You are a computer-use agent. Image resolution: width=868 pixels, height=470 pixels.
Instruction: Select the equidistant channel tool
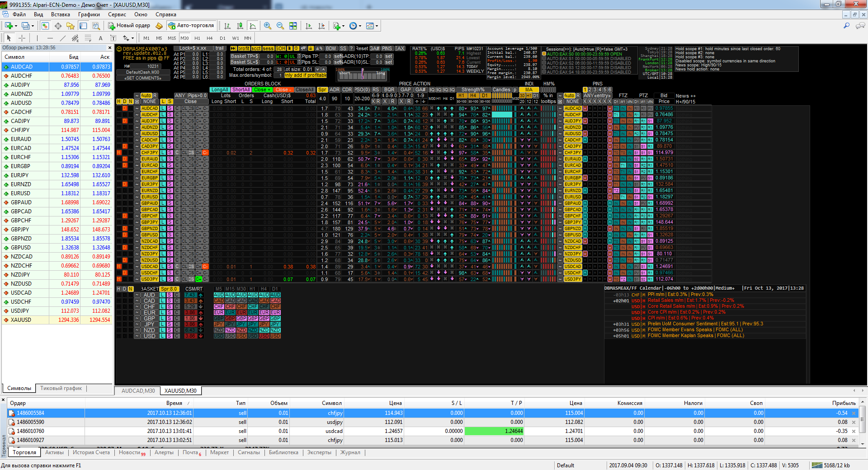(x=75, y=38)
